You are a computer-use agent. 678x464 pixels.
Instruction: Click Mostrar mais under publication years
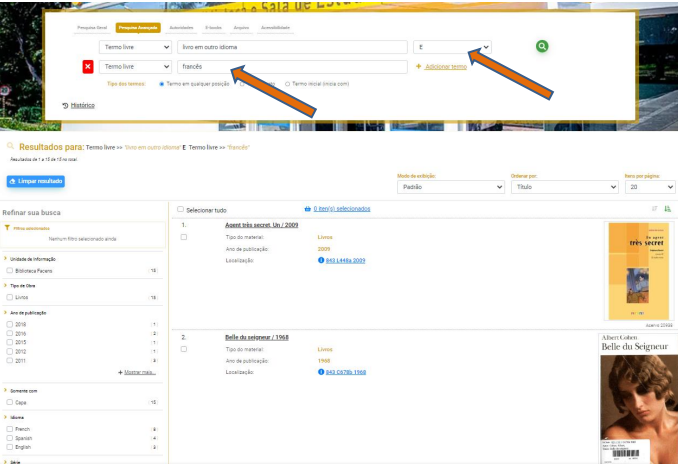[x=138, y=372]
